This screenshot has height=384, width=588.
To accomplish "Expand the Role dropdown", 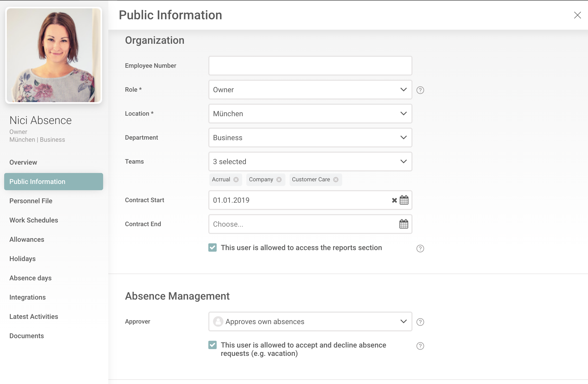I will (310, 90).
